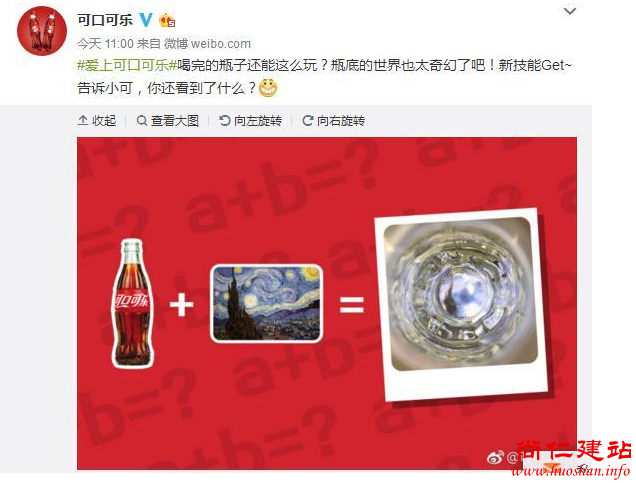Click the blue verified V badge

pos(146,19)
